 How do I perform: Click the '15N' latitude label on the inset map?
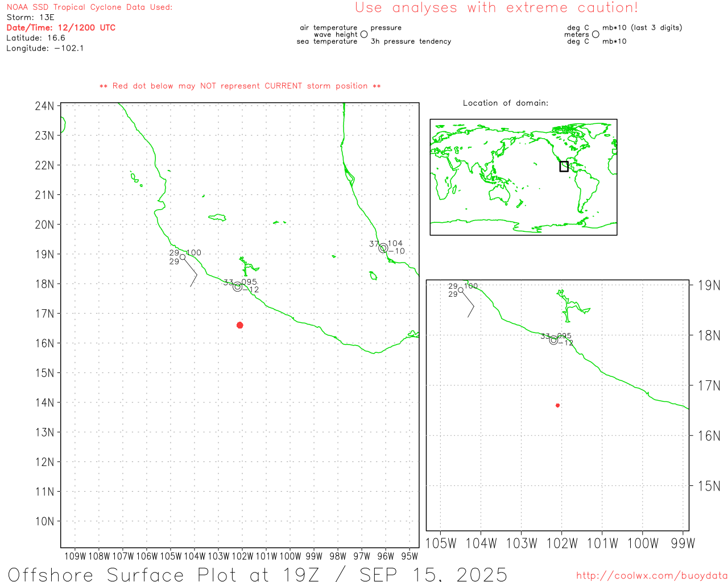(x=709, y=486)
